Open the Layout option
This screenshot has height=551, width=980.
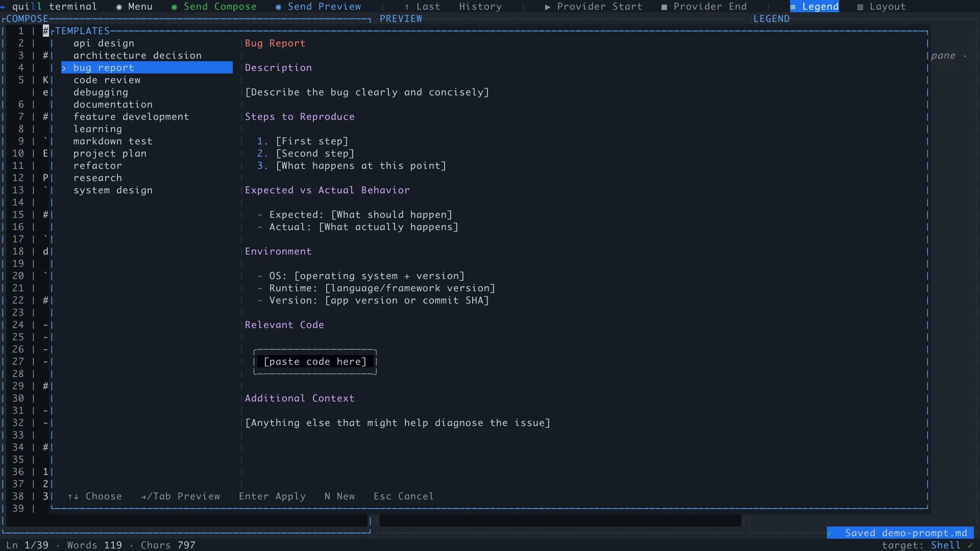[881, 7]
